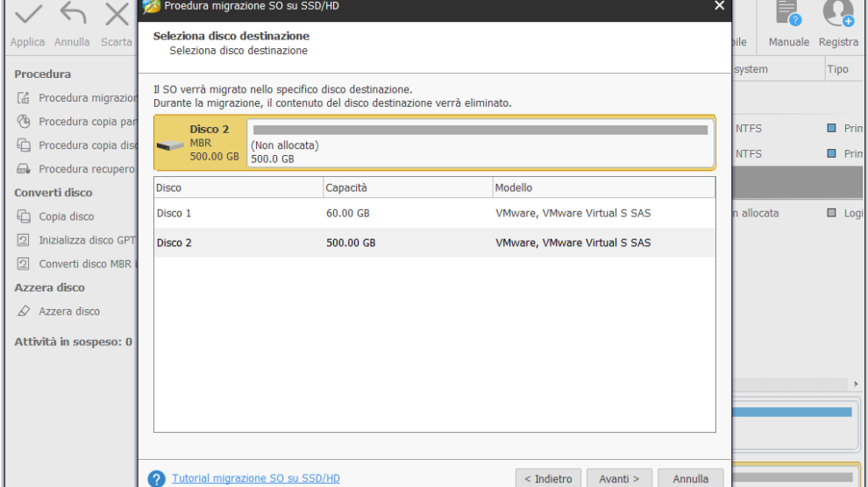This screenshot has width=868, height=487.
Task: Open Tutorial migrazione SO su SSD/HD link
Action: pyautogui.click(x=256, y=478)
